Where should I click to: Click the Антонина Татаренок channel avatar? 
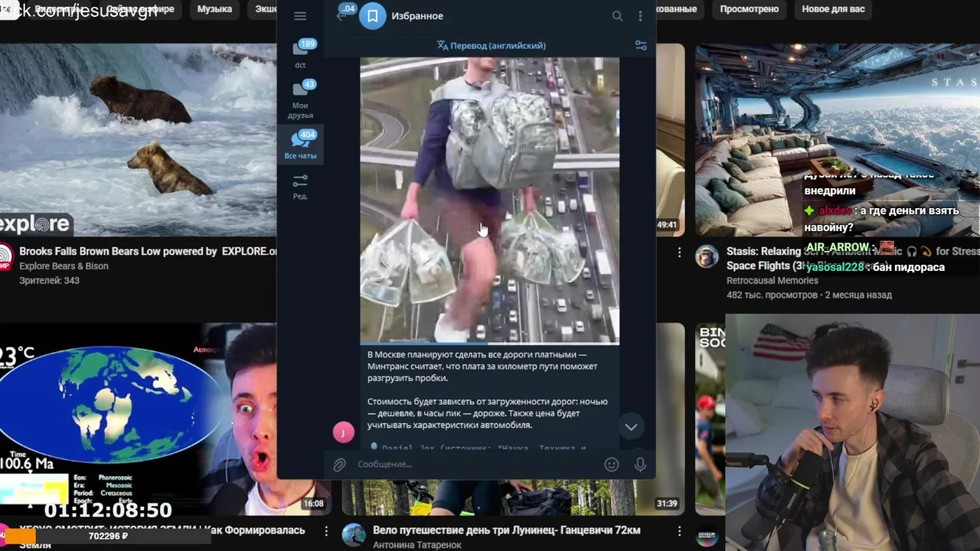tap(353, 535)
